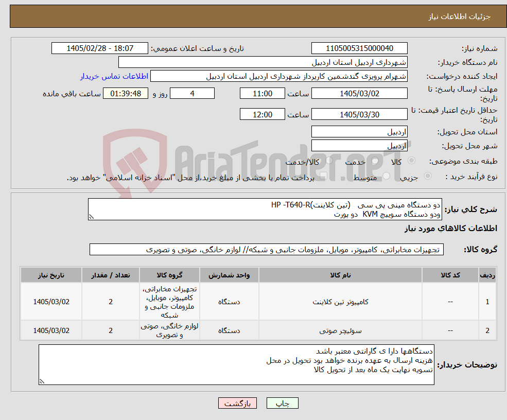507x420 pixels.
Task: Select the خدمت radio button
Action: 375,161
